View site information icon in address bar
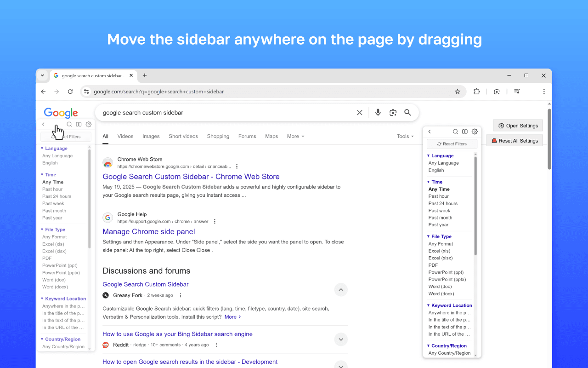Screen dimensions: 588x368 [86, 92]
